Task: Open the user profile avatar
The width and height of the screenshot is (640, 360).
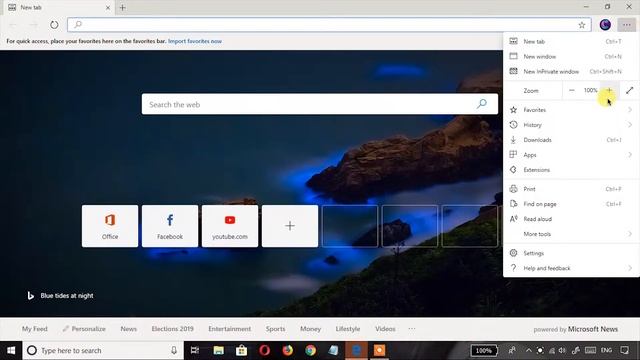Action: (605, 25)
